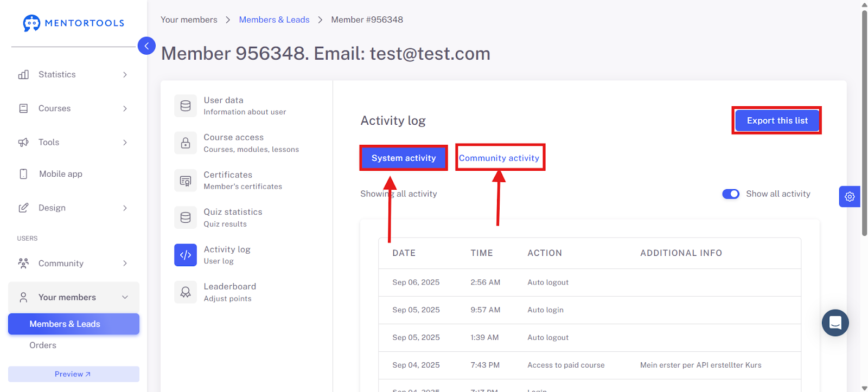Click the Sep 06, 2025 date cell

pos(416,282)
